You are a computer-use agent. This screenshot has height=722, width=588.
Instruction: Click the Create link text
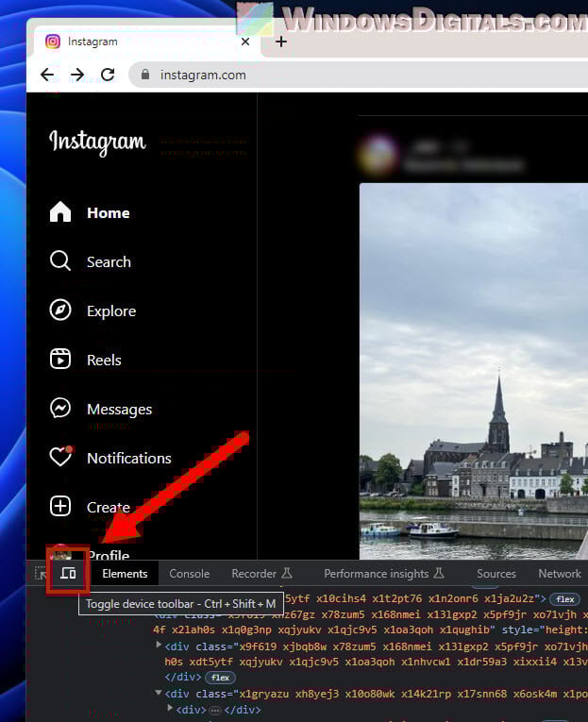(109, 508)
